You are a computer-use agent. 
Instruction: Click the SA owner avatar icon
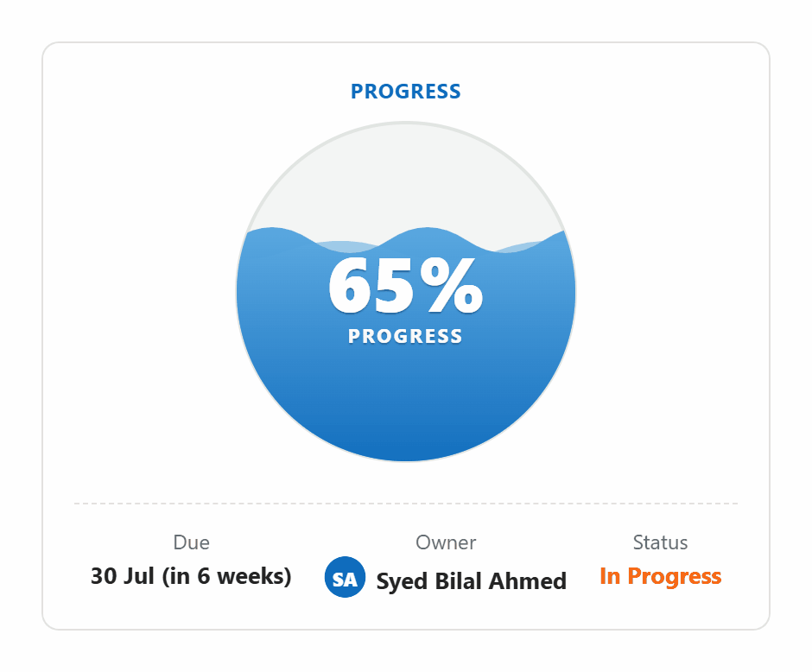(345, 577)
